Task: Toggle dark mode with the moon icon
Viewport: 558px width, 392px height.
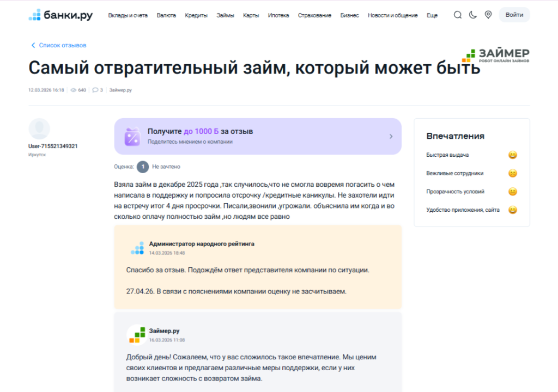Action: pos(473,15)
